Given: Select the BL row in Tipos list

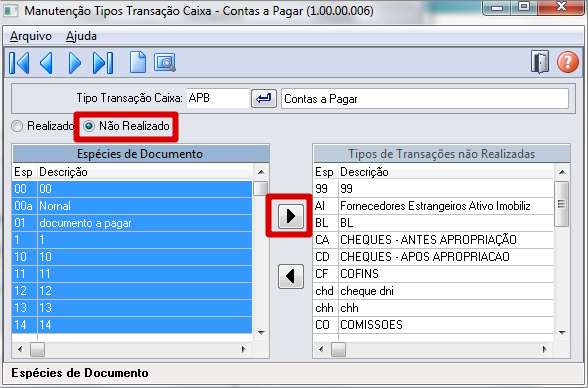Looking at the screenshot, I should tap(434, 223).
